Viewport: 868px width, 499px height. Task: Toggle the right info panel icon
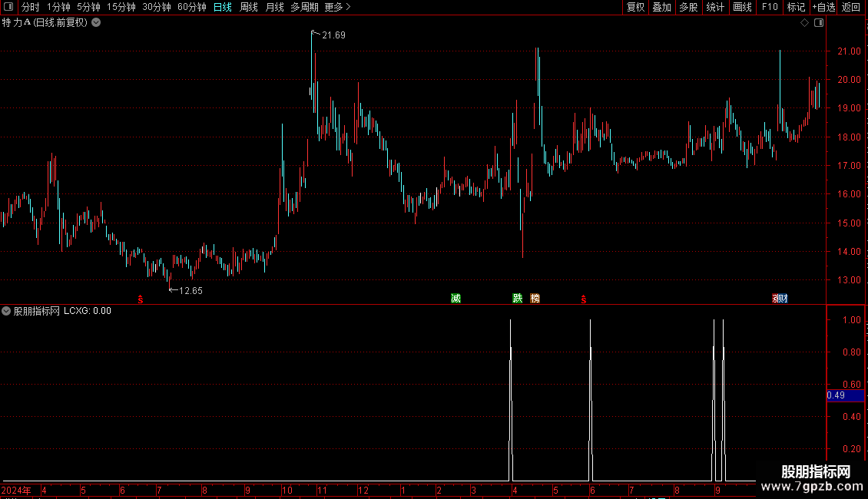(x=819, y=23)
